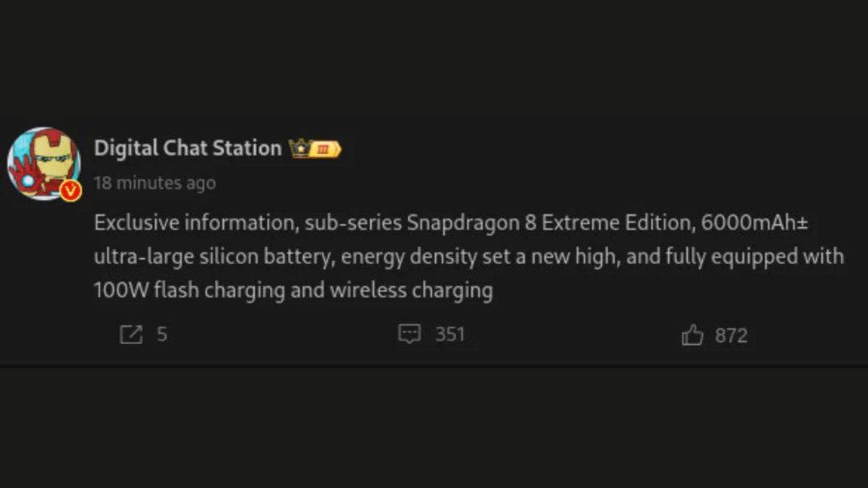Screen dimensions: 868x488
Task: Open the Iron Man profile avatar
Action: (x=43, y=162)
